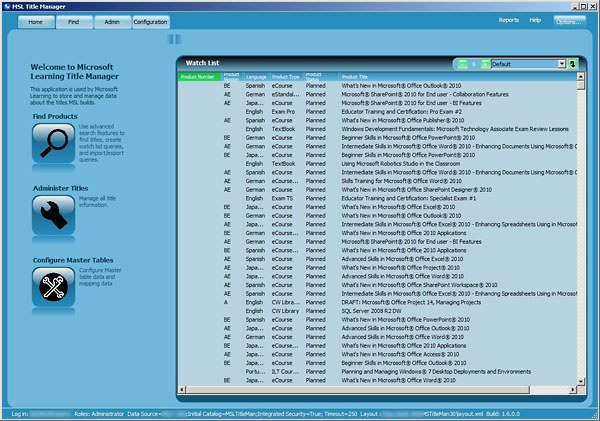Image resolution: width=600 pixels, height=421 pixels.
Task: Click the double-bar handle above the Watch List
Action: click(x=174, y=39)
